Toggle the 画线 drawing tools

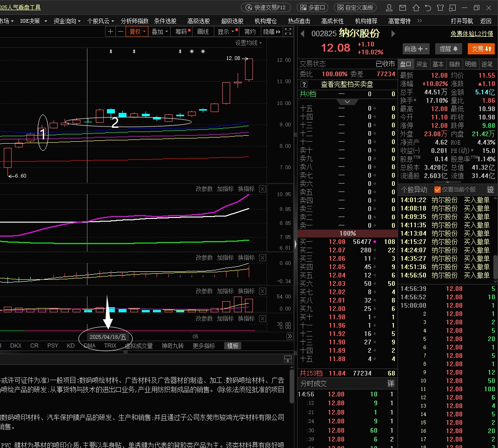tap(203, 32)
